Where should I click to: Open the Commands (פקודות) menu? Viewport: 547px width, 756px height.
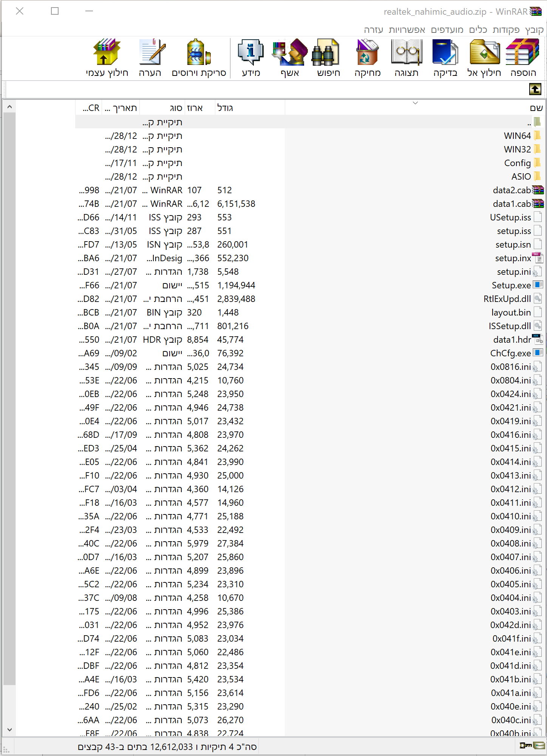click(x=506, y=30)
